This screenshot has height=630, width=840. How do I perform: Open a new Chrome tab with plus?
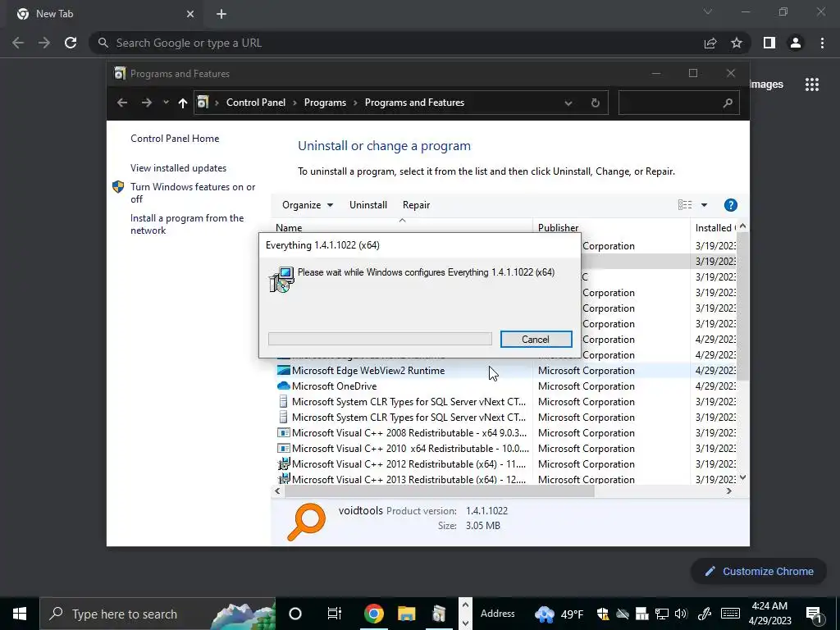pyautogui.click(x=221, y=14)
